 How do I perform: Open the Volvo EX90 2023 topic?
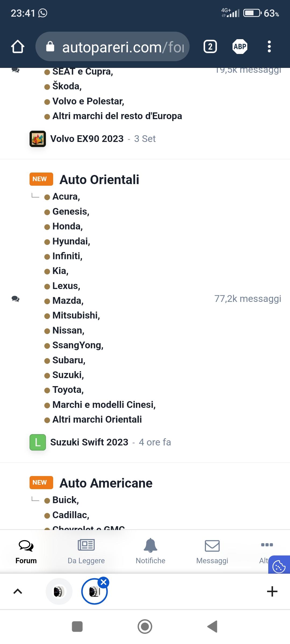(x=87, y=139)
